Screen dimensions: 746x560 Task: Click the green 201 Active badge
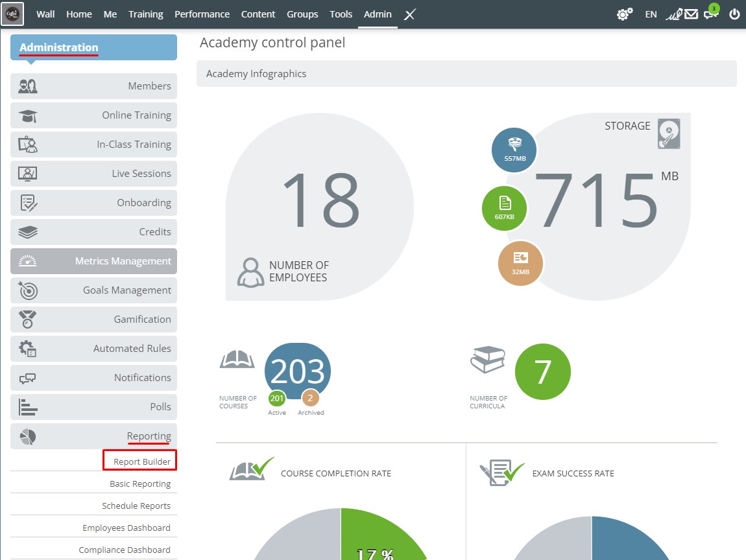(x=277, y=398)
